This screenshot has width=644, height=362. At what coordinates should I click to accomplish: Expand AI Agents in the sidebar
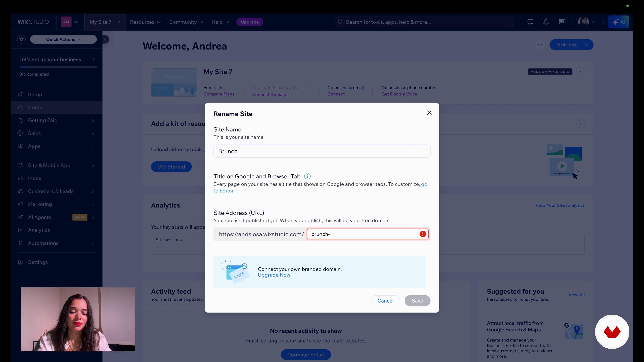pos(57,217)
